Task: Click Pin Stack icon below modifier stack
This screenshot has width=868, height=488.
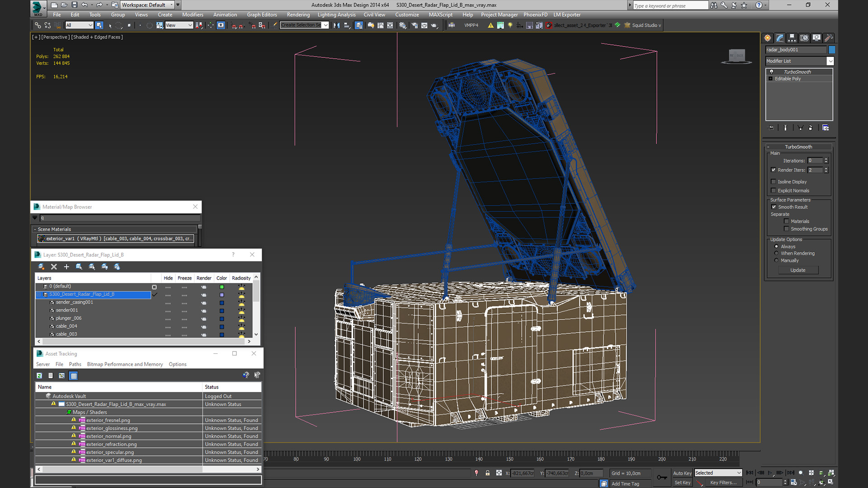Action: coord(771,128)
